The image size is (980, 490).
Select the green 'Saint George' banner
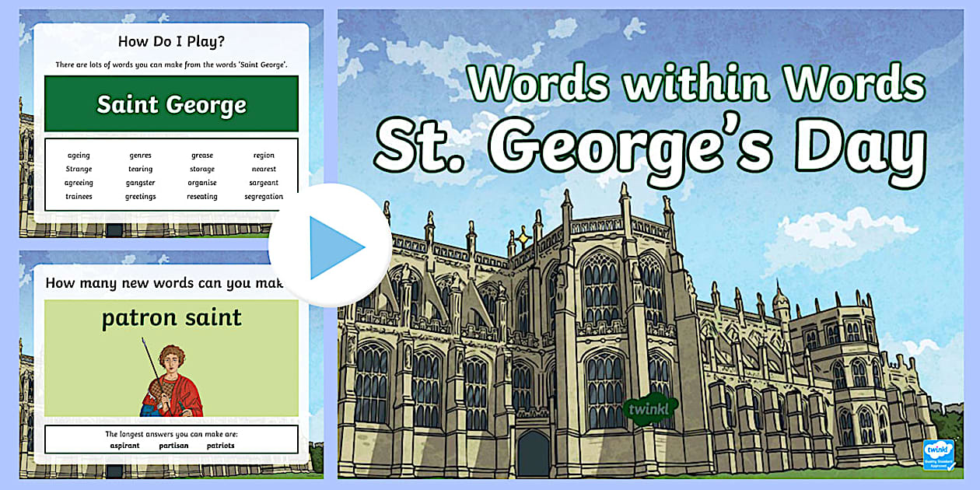(x=171, y=104)
